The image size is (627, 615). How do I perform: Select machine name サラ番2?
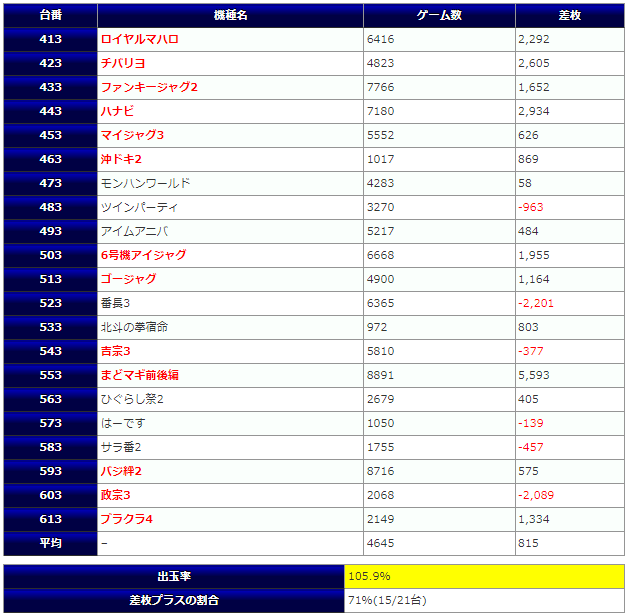coord(121,447)
